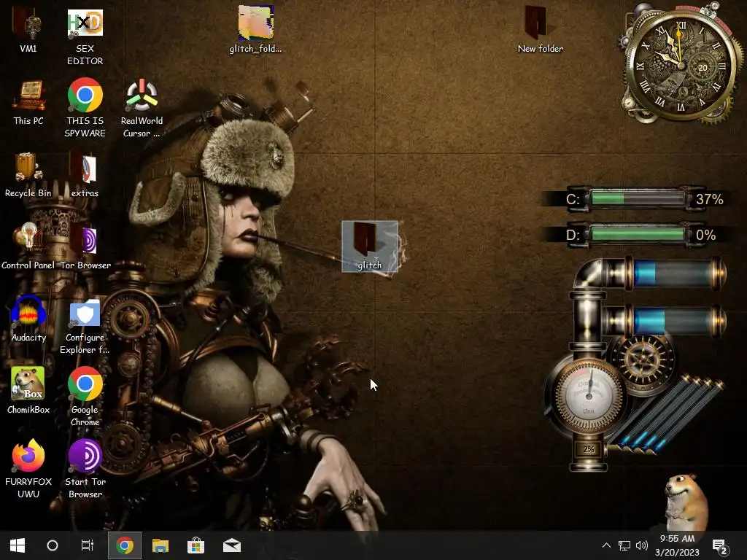Click the Cortana search circle
The image size is (747, 560).
pos(53,545)
